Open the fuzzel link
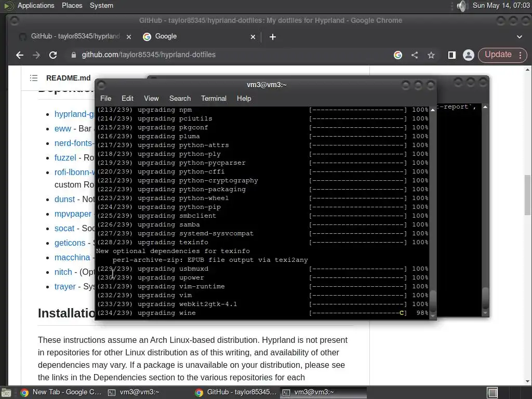The width and height of the screenshot is (532, 399). [x=65, y=158]
